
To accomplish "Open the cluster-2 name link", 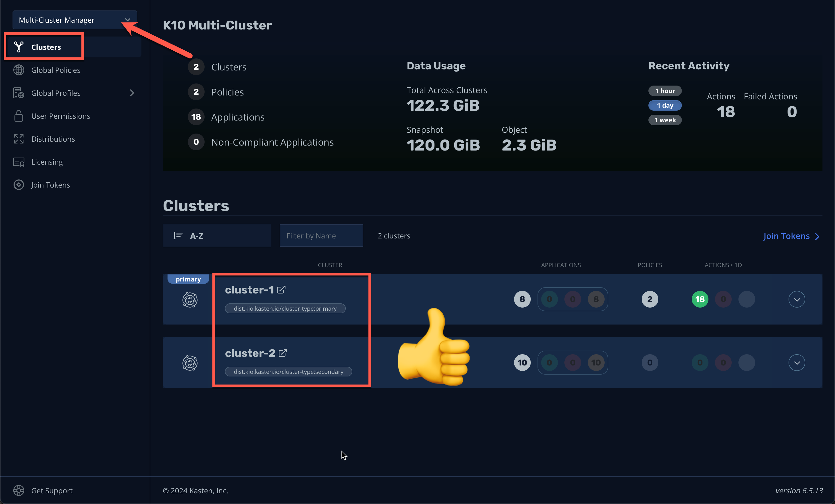I will pos(250,353).
